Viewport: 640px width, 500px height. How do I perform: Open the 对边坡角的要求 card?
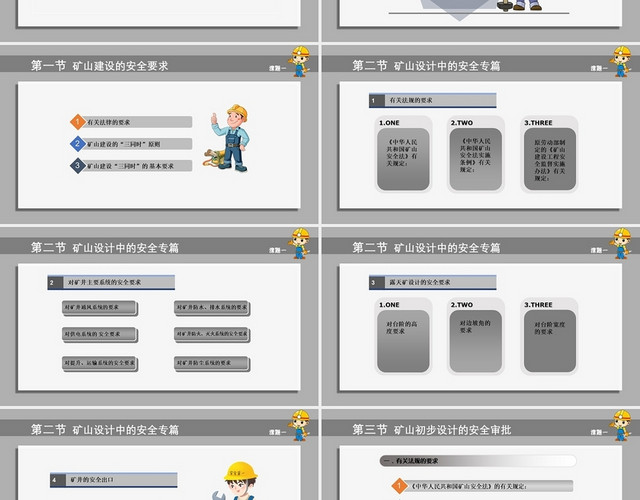click(476, 341)
